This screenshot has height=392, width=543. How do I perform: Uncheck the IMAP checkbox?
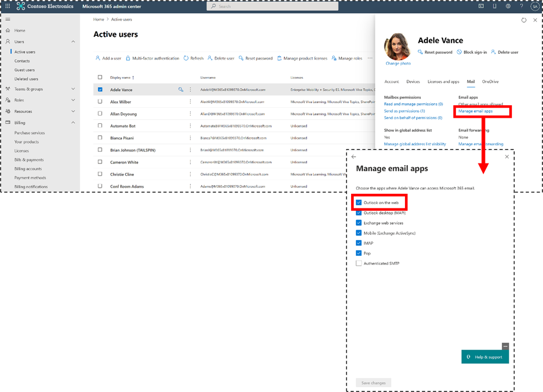pyautogui.click(x=359, y=243)
